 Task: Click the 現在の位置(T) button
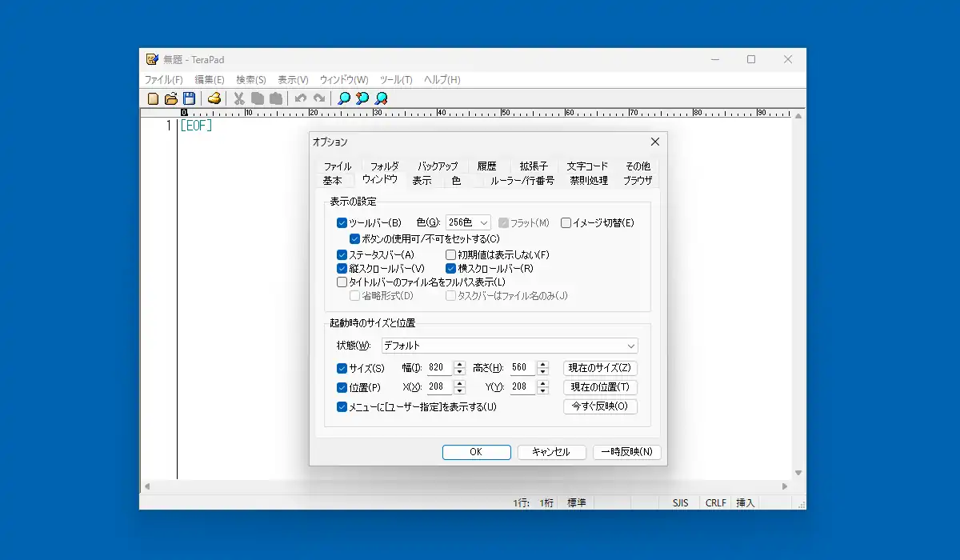click(601, 387)
